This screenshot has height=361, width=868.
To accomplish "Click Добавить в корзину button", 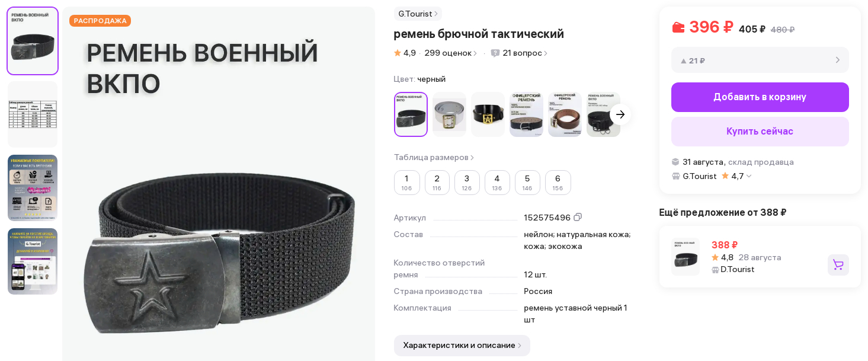I will pyautogui.click(x=760, y=97).
